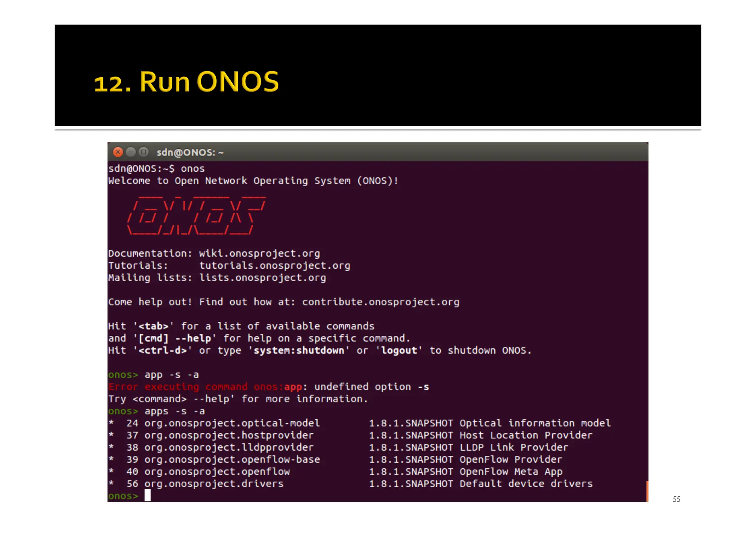The width and height of the screenshot is (756, 534).
Task: Click the '12. Run ONOS' slide title
Action: 186,82
